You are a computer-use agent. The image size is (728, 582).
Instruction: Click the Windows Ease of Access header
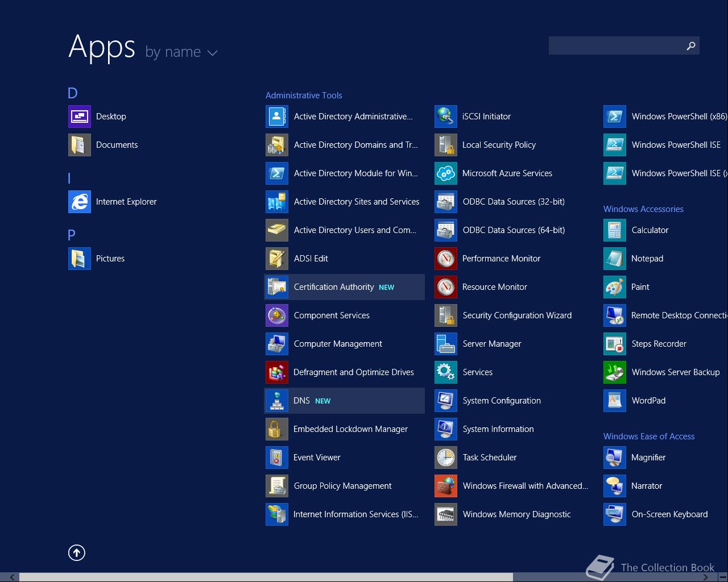[x=649, y=436]
